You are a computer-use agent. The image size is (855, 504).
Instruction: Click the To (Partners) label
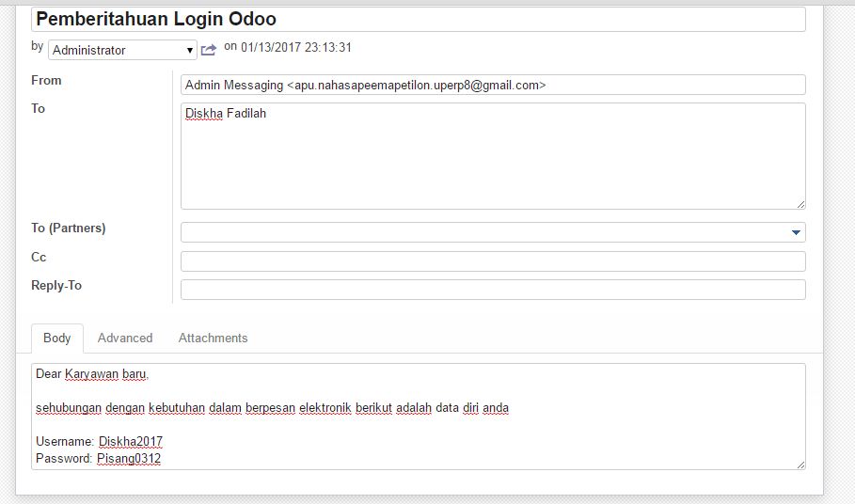click(68, 228)
